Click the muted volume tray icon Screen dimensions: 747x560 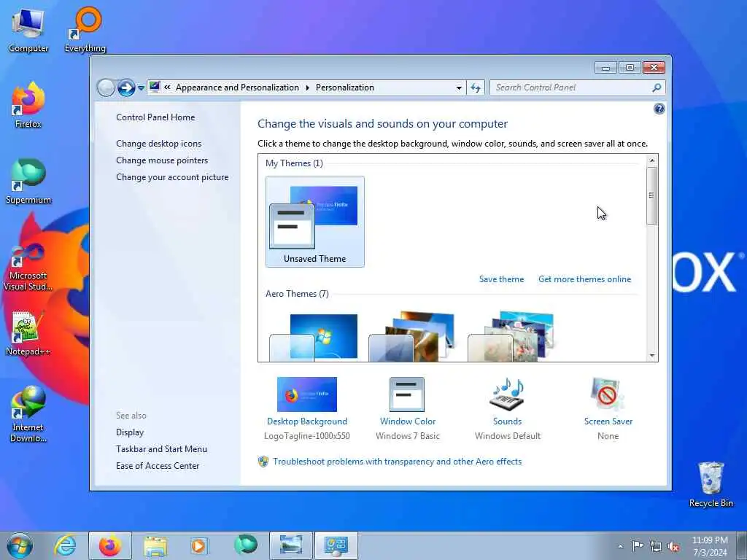point(673,546)
